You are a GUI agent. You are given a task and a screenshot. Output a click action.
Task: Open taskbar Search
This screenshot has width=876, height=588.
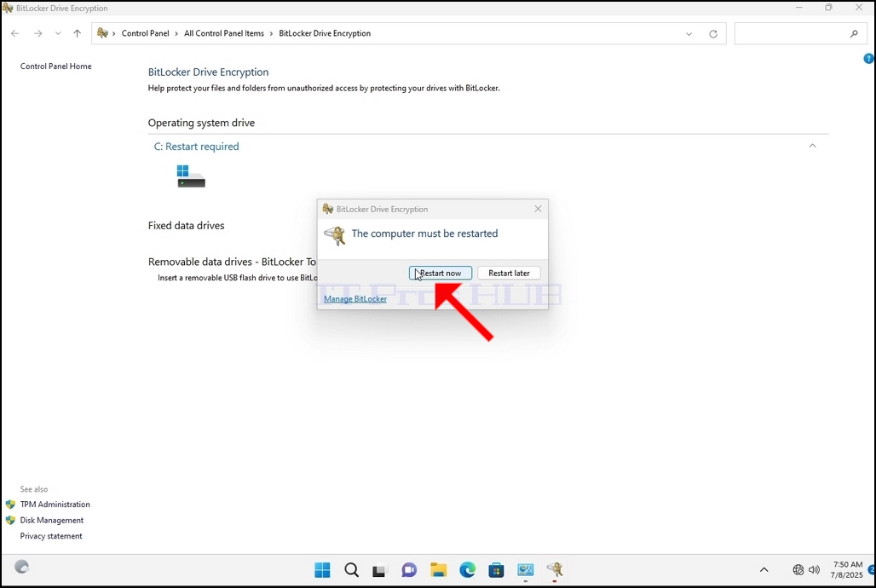point(351,570)
